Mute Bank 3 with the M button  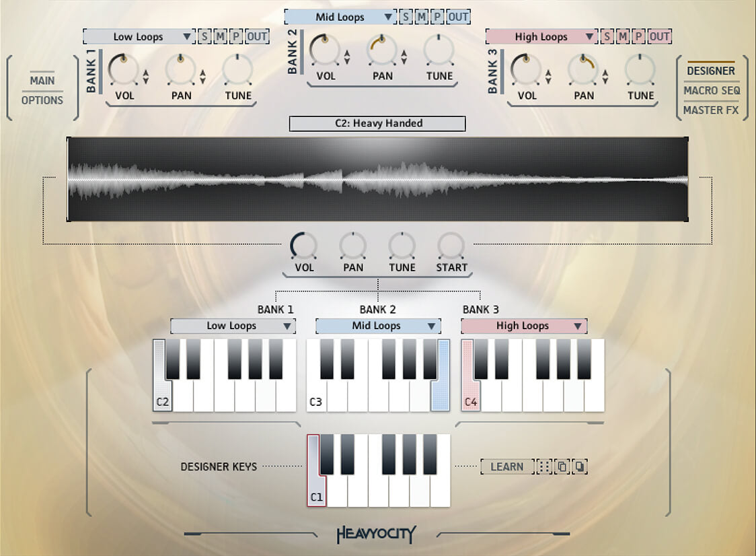(x=623, y=36)
